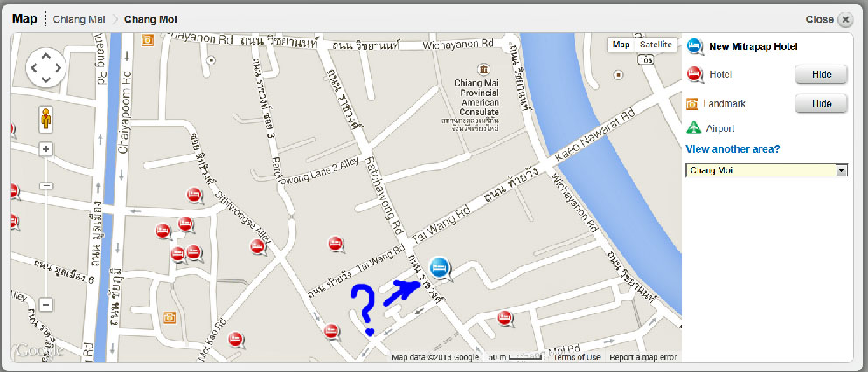Click the blue New Mitrapap Hotel map marker
Screen dimensions: 868x372
[x=441, y=268]
